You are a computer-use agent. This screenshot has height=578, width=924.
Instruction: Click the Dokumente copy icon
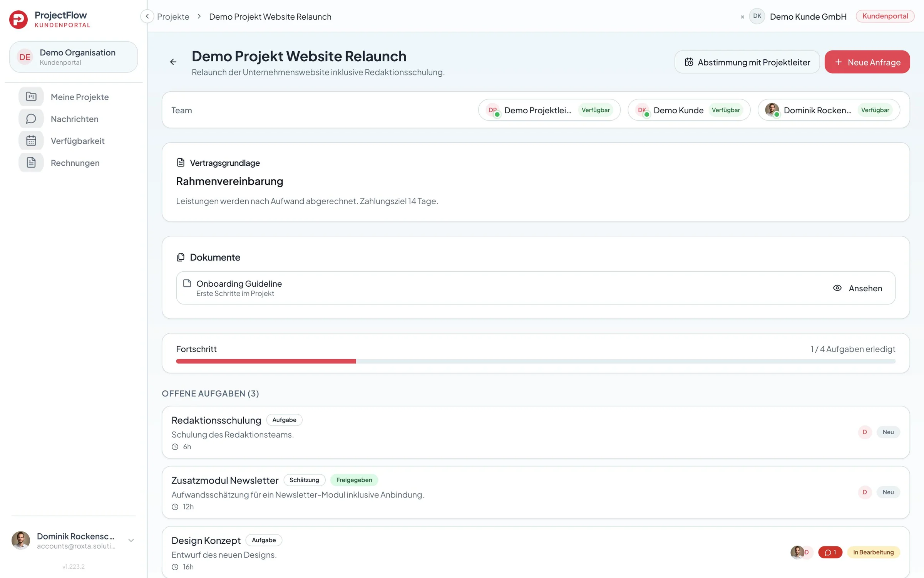[181, 257]
